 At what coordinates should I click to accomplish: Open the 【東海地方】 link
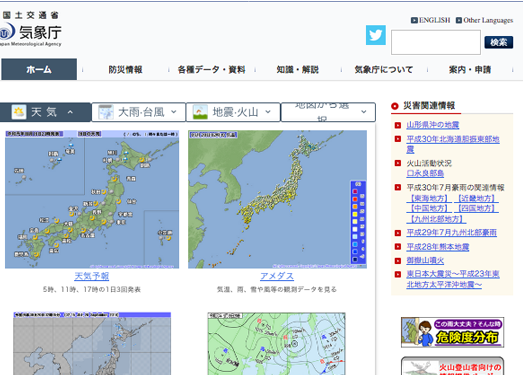tap(429, 198)
